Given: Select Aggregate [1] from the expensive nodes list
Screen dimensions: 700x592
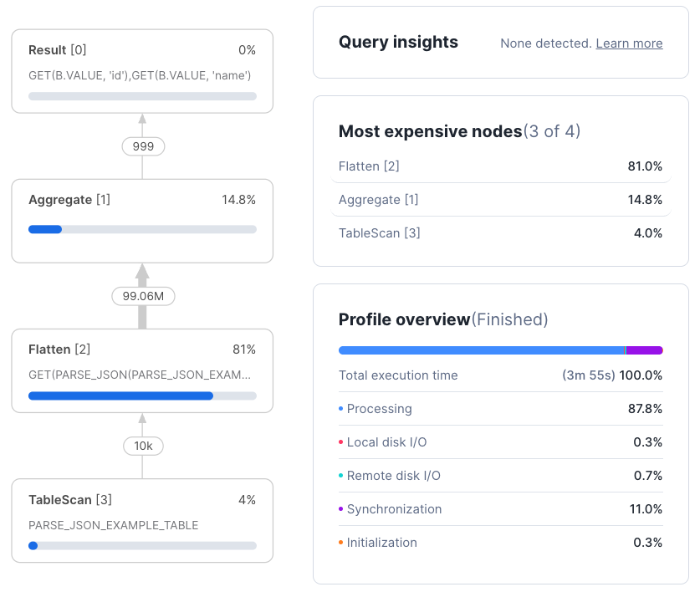Looking at the screenshot, I should point(375,200).
